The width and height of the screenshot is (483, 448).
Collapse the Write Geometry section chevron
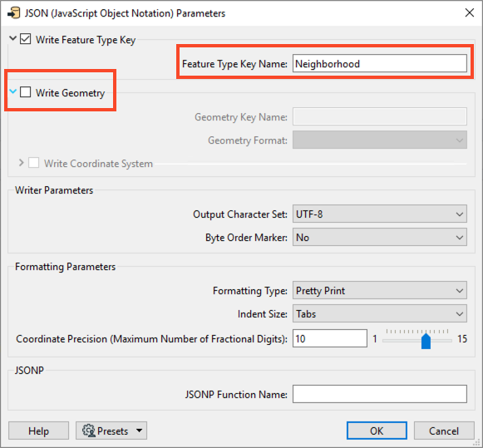[12, 91]
